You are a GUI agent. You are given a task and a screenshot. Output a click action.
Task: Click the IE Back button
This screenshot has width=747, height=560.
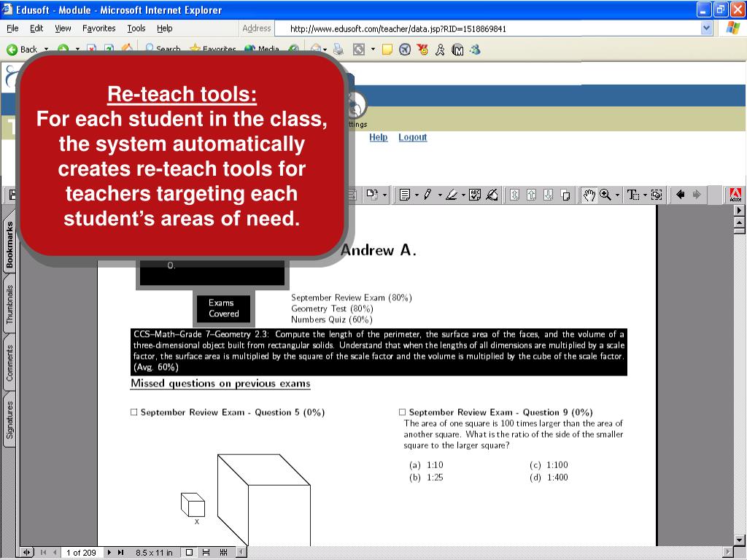[x=22, y=49]
